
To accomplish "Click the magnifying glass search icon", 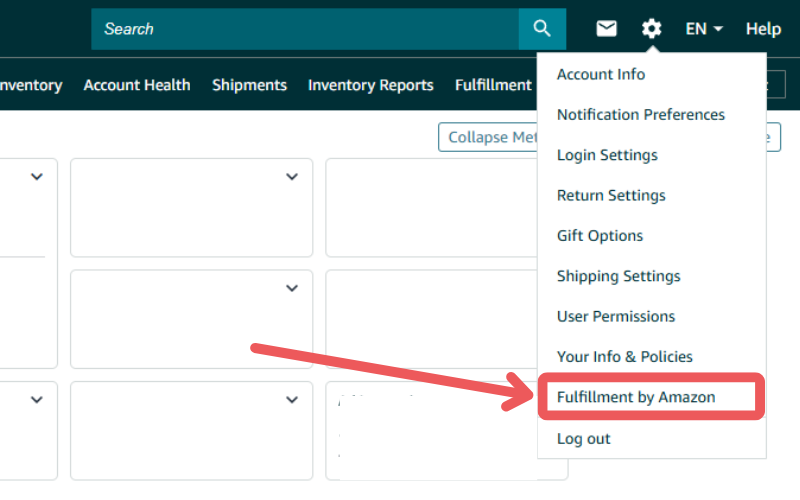I will click(x=542, y=29).
